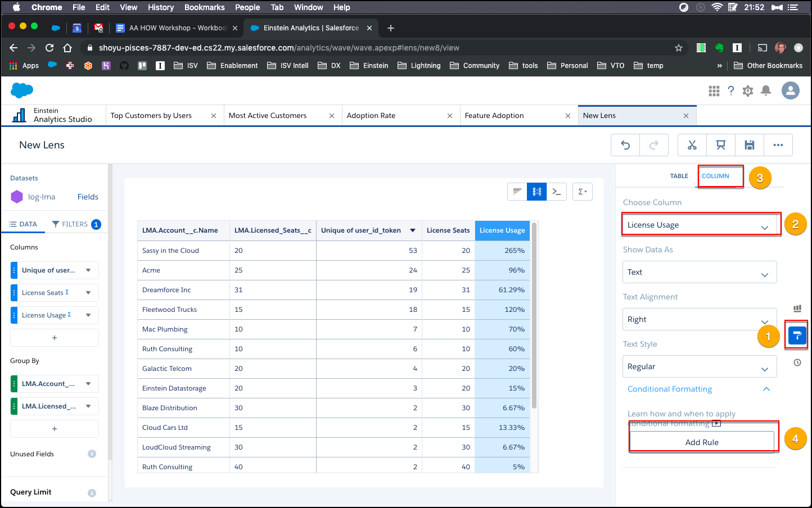Click the Sassy in the Cloud cell
This screenshot has width=812, height=508.
click(x=183, y=251)
